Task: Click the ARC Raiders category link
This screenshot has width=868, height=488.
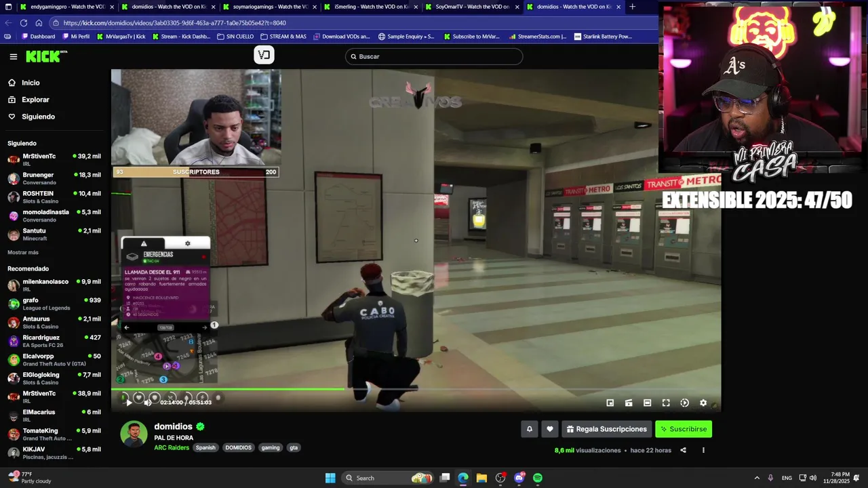Action: tap(172, 447)
